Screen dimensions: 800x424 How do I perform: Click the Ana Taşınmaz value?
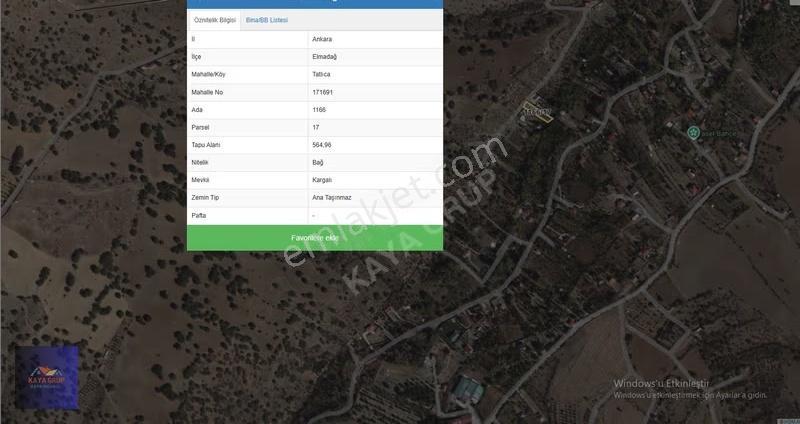coord(332,197)
